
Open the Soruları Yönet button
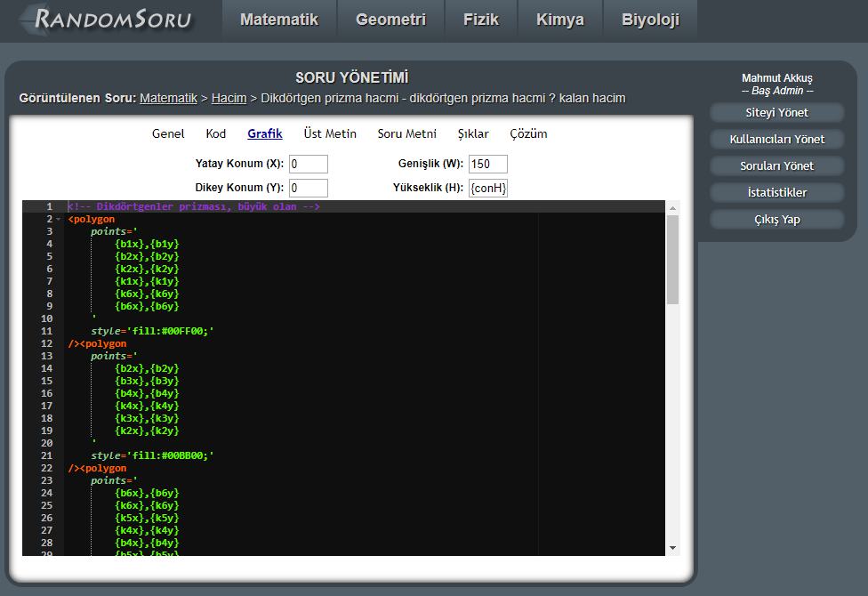click(x=776, y=165)
